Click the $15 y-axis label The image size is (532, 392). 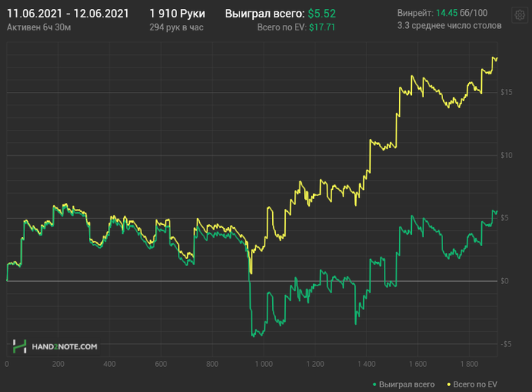[x=506, y=92]
